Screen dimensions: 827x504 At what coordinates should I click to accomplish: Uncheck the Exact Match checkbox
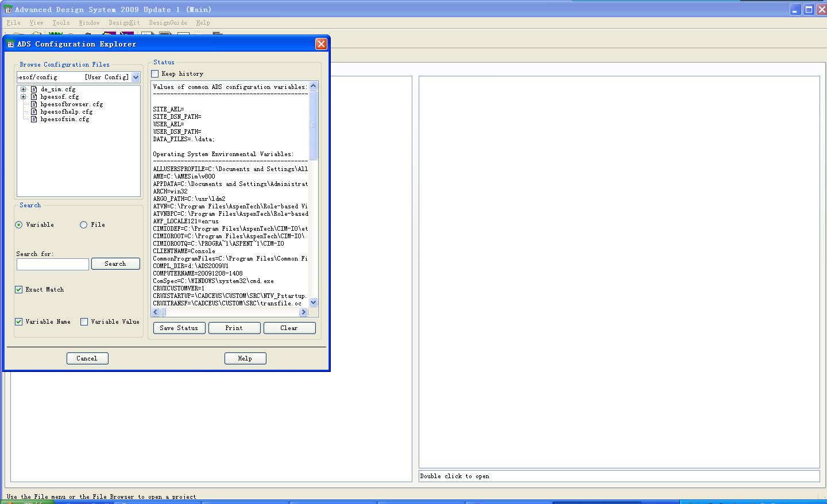click(19, 290)
